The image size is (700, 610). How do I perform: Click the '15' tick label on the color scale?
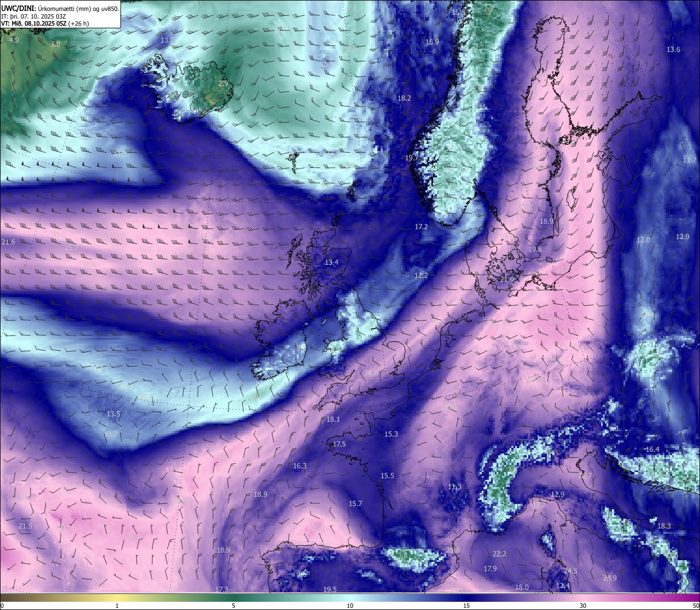466,606
